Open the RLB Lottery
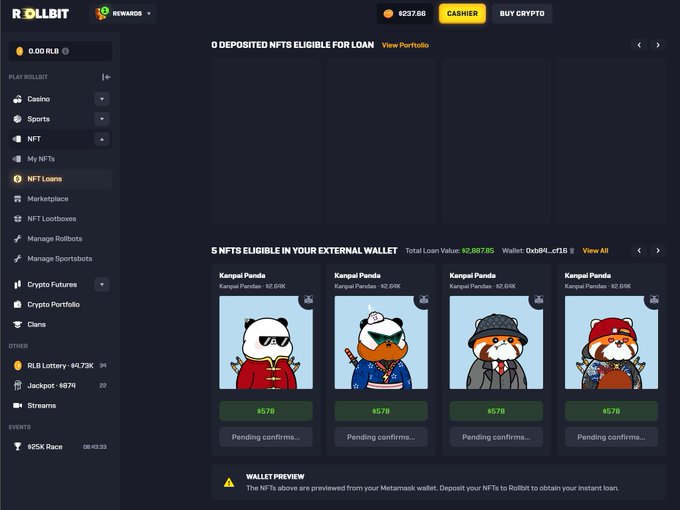The height and width of the screenshot is (510, 680). 60,366
